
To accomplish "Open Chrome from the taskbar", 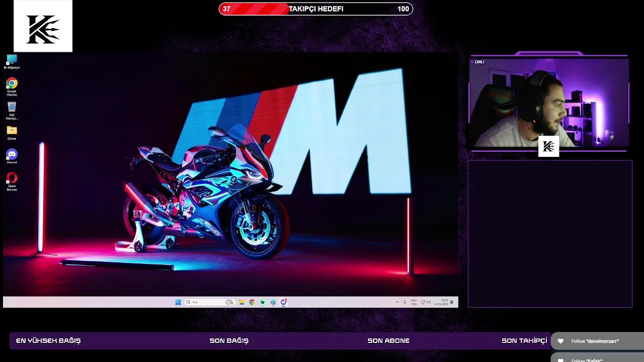I will coord(252,302).
